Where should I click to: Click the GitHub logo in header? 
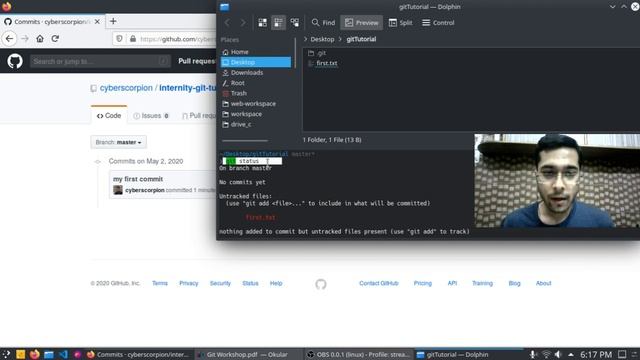pyautogui.click(x=15, y=61)
